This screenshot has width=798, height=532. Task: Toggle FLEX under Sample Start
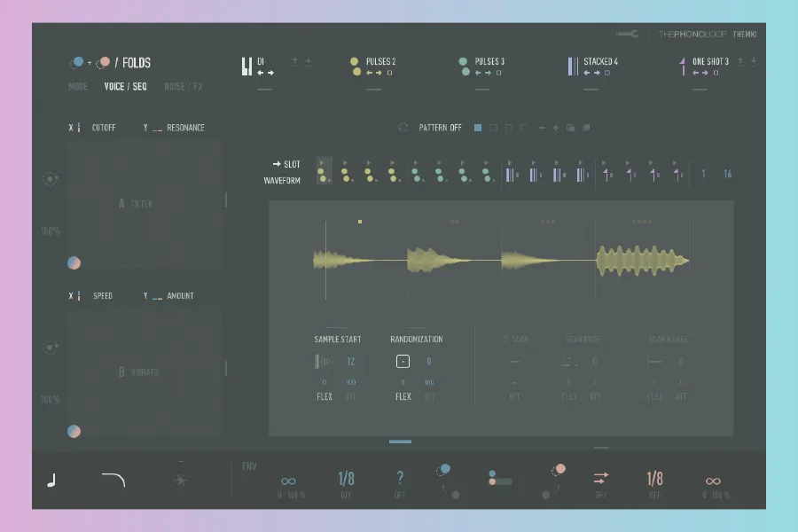click(325, 396)
